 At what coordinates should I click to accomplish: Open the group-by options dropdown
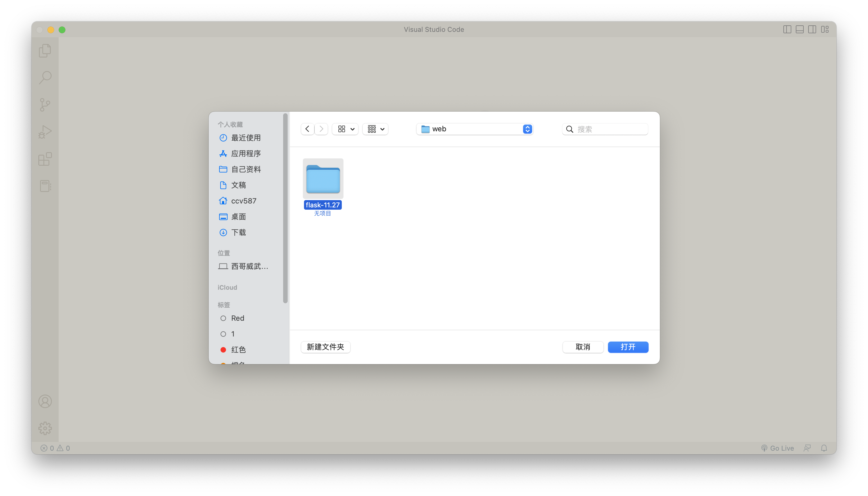pyautogui.click(x=375, y=129)
